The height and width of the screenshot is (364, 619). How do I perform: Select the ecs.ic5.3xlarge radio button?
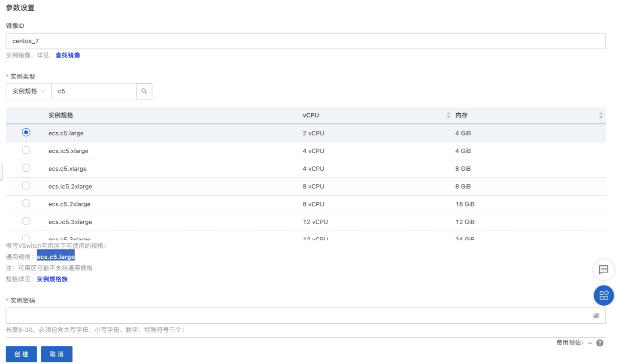coord(26,221)
